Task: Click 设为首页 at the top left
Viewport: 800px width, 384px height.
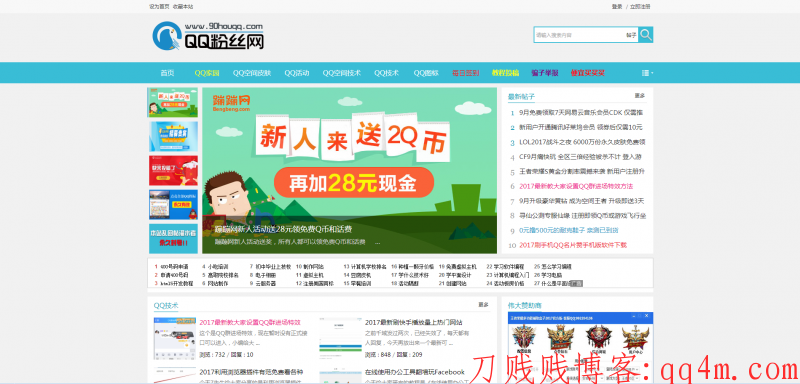Action: (159, 7)
